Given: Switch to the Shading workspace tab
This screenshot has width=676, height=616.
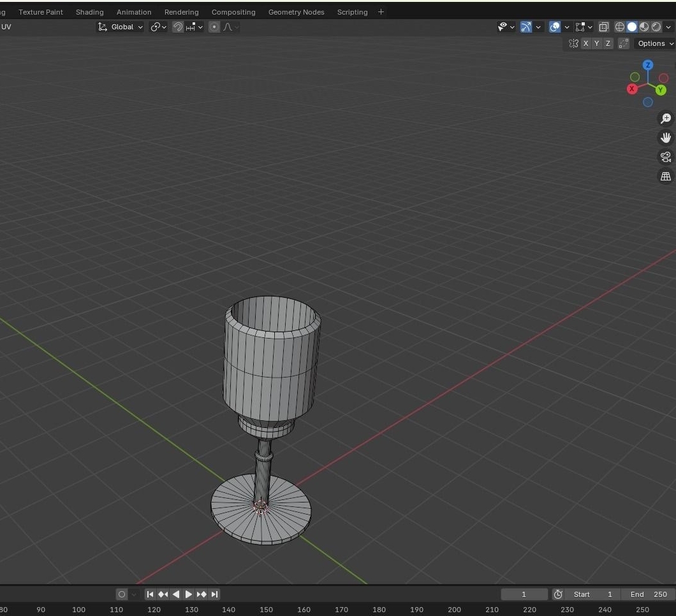Looking at the screenshot, I should tap(90, 12).
